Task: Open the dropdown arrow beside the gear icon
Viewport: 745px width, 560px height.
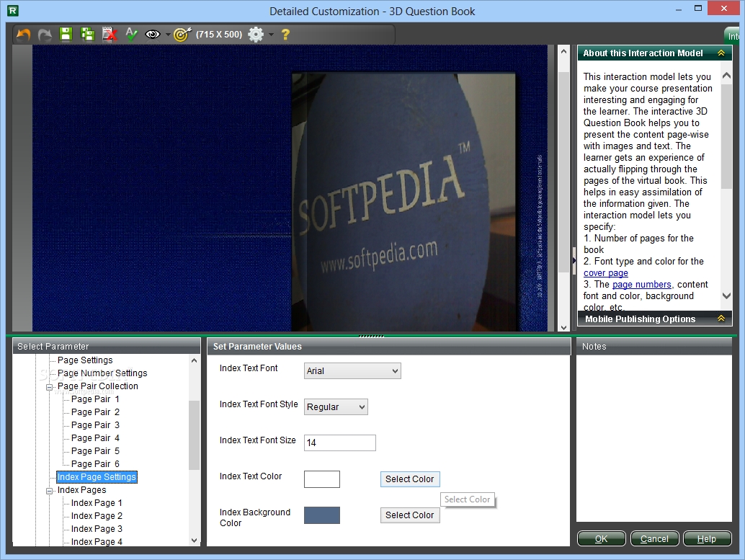Action: 271,35
